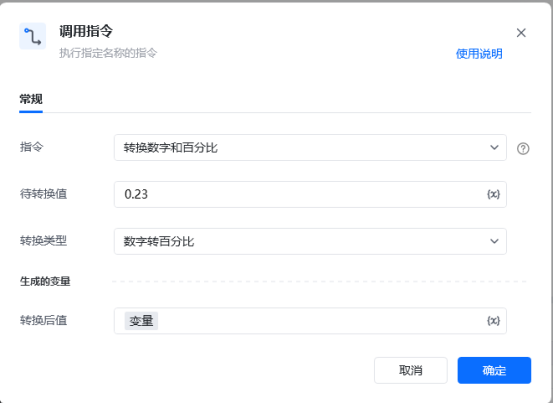Image resolution: width=554 pixels, height=403 pixels.
Task: Click the 待转换值 input field containing 0.23
Action: click(310, 195)
